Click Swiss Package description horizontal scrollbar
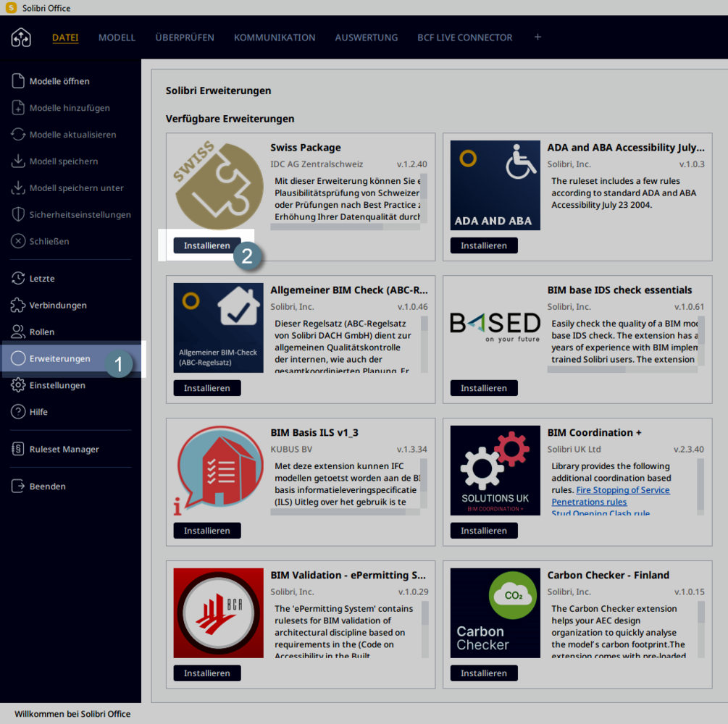 pyautogui.click(x=346, y=227)
